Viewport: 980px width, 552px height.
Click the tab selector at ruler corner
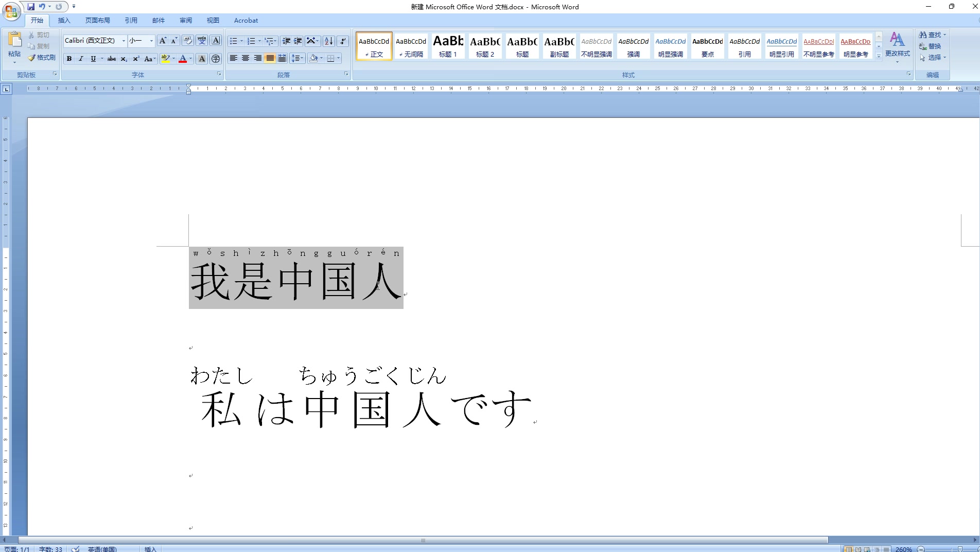click(x=6, y=89)
